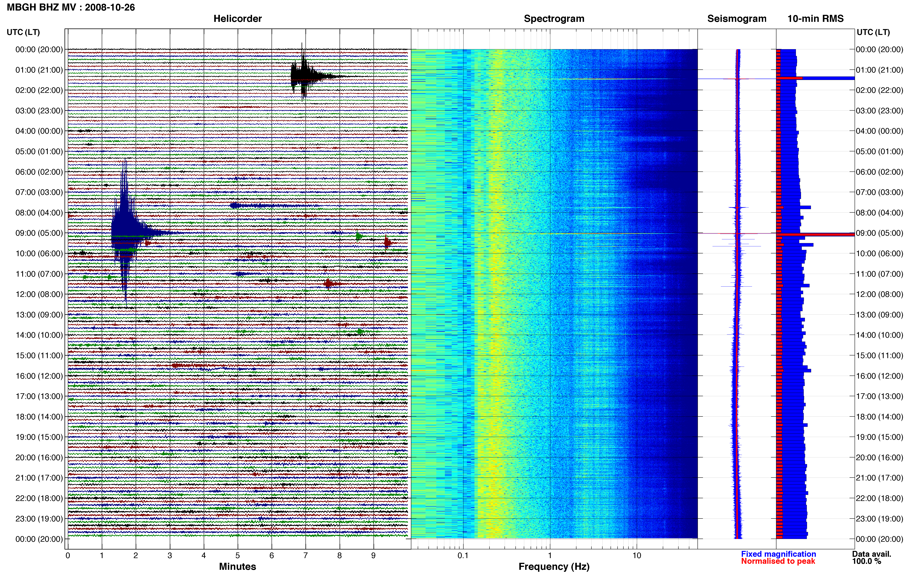
Task: Click RMS-side time label '16:00 (12:00)'
Action: (x=880, y=376)
